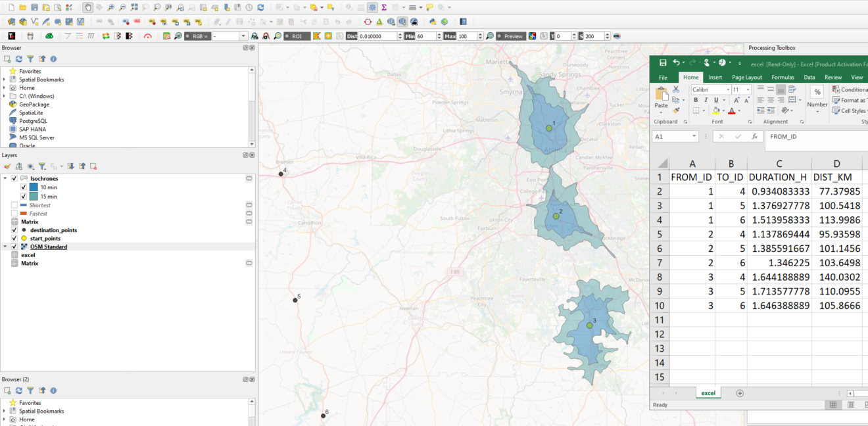Select the Zoom In magnifier tool
The width and height of the screenshot is (868, 426).
[112, 7]
